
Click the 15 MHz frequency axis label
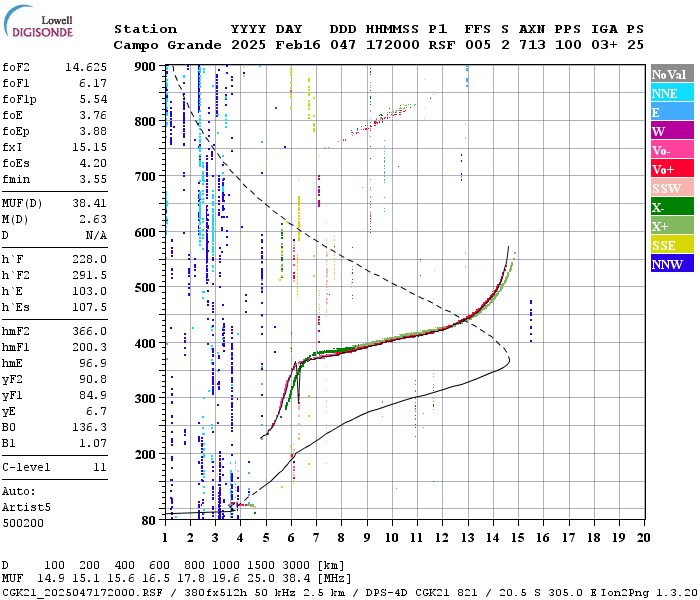(518, 538)
